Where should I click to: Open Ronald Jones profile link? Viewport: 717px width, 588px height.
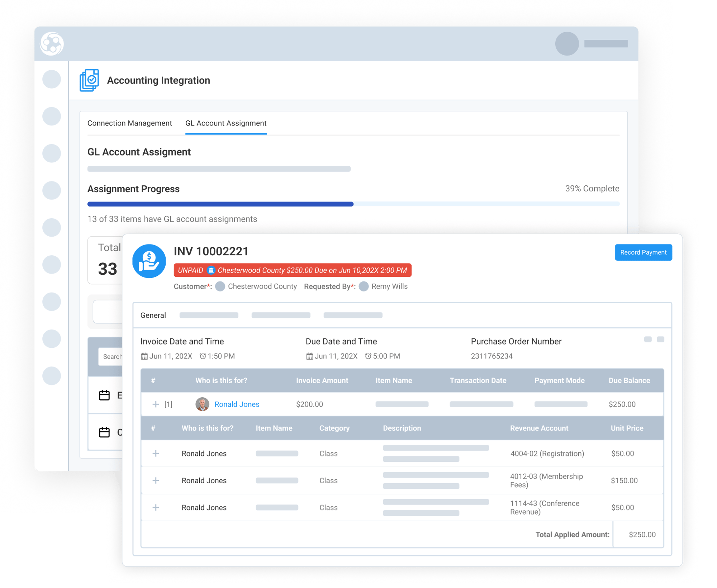click(237, 404)
